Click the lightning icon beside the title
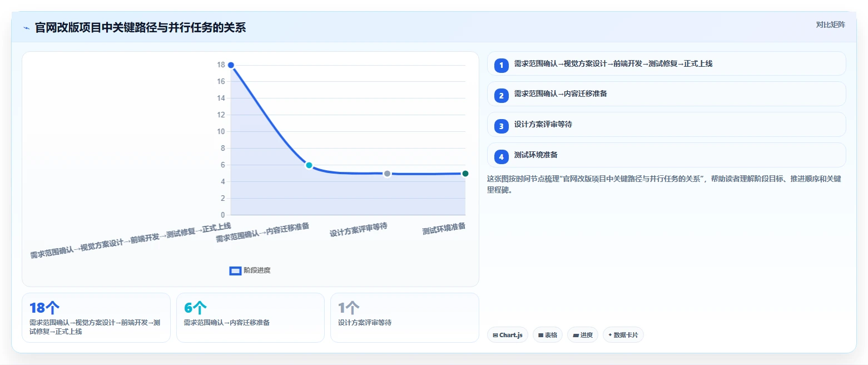 26,28
